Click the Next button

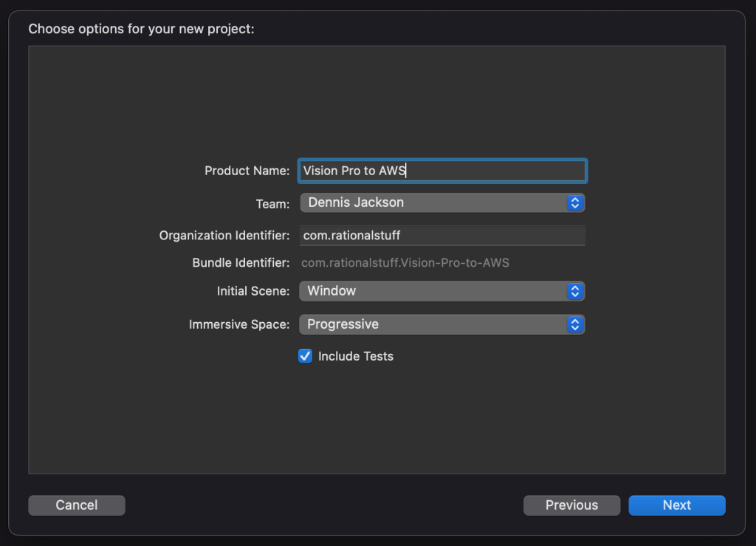click(x=676, y=505)
